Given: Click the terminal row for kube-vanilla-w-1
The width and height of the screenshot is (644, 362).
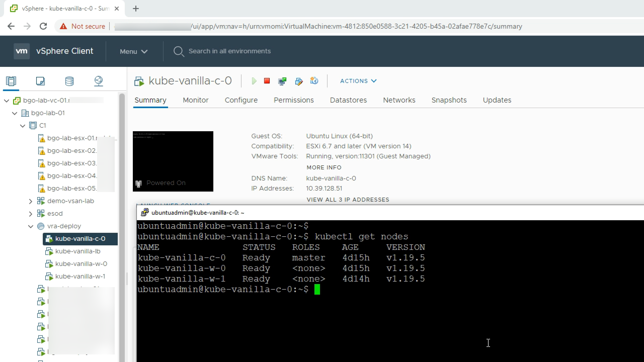Looking at the screenshot, I should click(x=281, y=279).
